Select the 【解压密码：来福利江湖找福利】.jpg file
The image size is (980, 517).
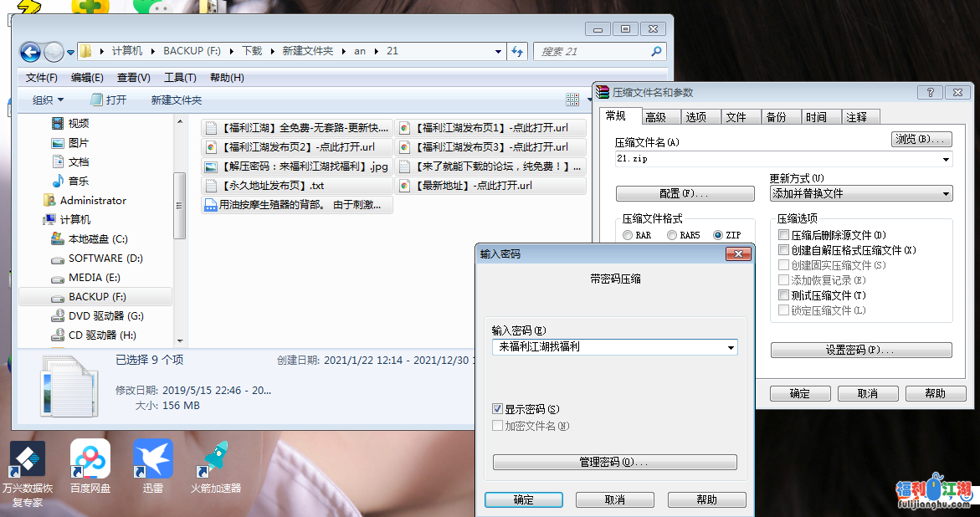[x=297, y=166]
